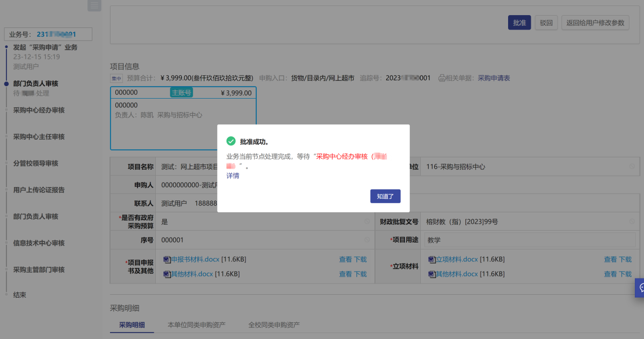This screenshot has height=339, width=644.
Task: Click the clear icon in 序号 field
Action: [x=367, y=240]
